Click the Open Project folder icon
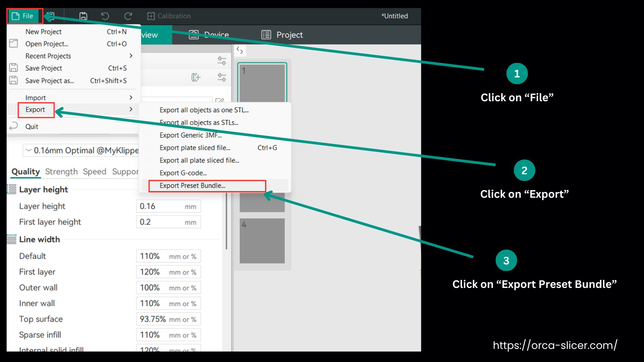The height and width of the screenshot is (362, 644). (13, 43)
